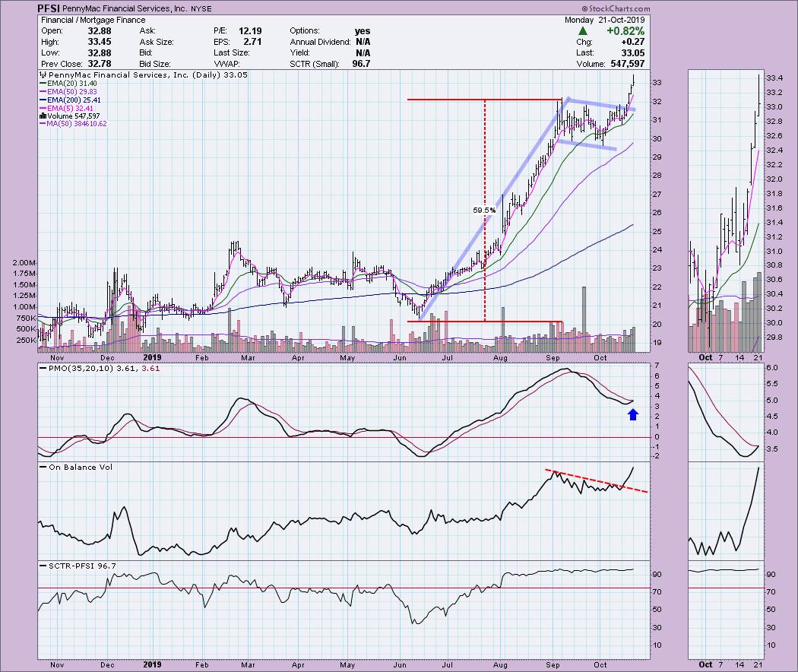Click the EMA(20) 31.40 legend entry
This screenshot has width=798, height=672.
(68, 84)
